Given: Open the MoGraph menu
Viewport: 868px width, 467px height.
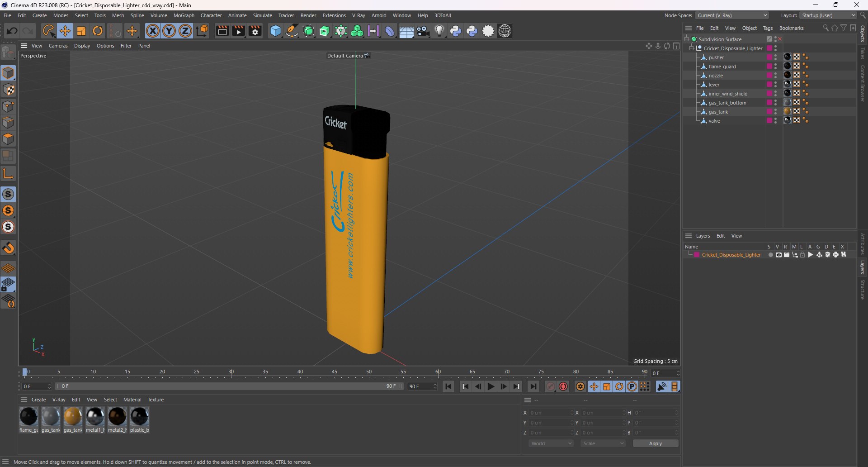Looking at the screenshot, I should pos(184,15).
